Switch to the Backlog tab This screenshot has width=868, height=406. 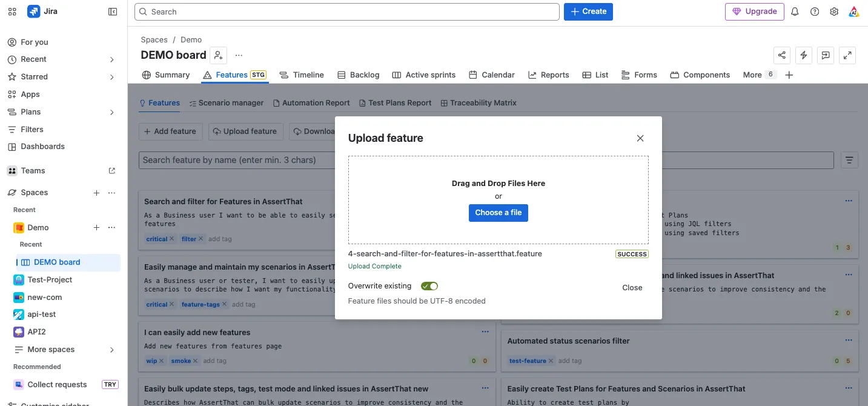[359, 75]
